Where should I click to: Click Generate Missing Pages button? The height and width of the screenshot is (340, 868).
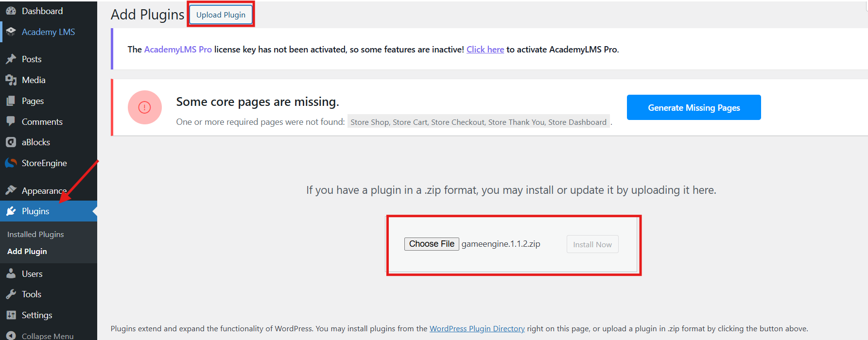point(694,107)
